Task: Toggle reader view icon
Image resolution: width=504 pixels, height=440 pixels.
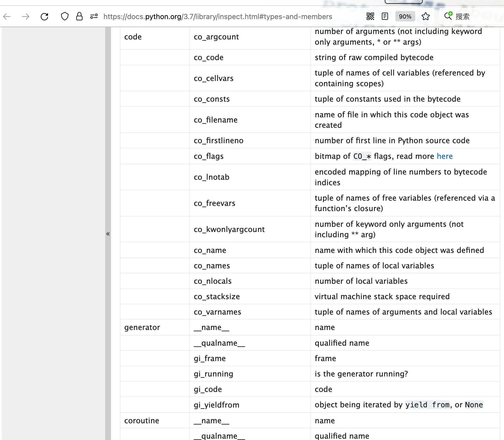Action: [x=385, y=16]
